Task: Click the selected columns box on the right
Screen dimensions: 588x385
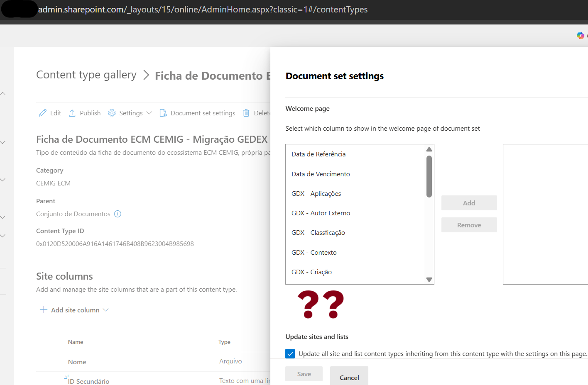Action: point(546,214)
